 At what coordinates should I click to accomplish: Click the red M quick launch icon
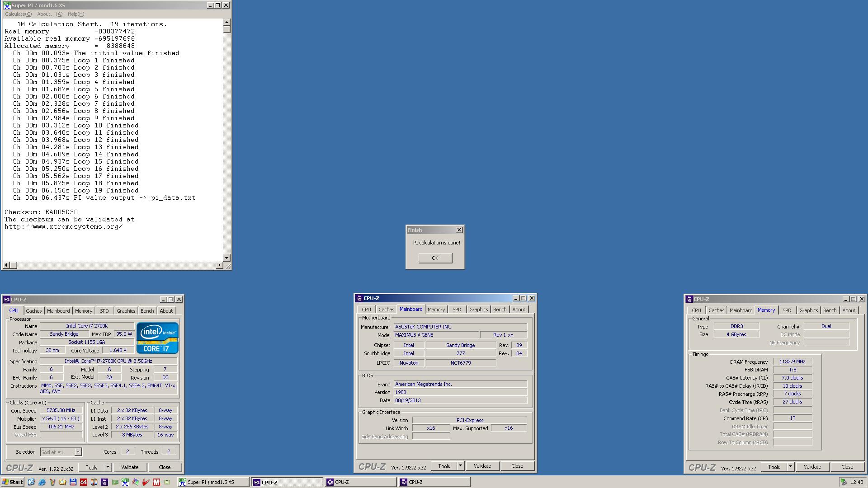pyautogui.click(x=156, y=482)
